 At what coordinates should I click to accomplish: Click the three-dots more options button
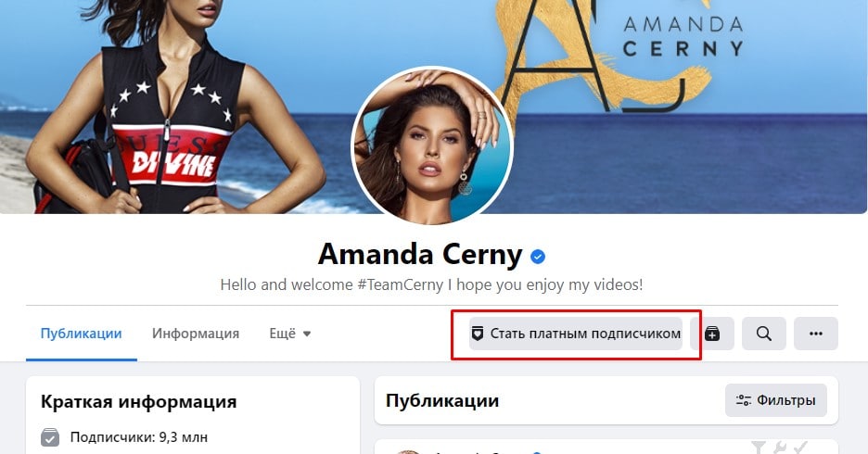tap(816, 334)
